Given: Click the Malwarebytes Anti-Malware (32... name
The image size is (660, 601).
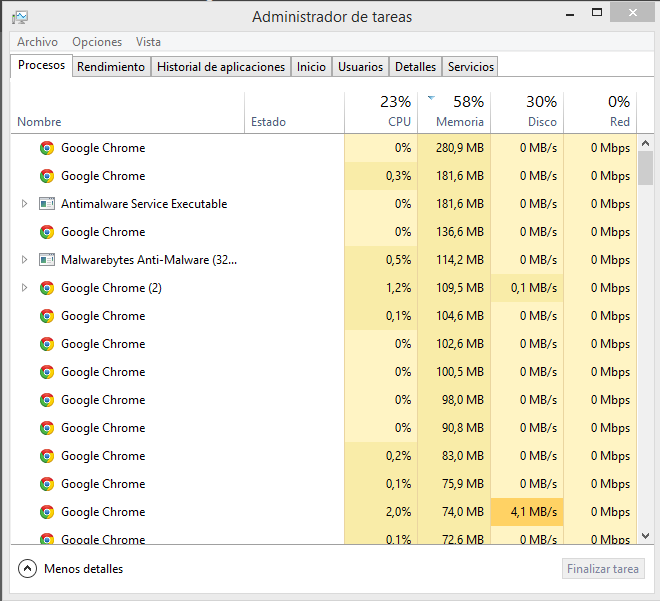Looking at the screenshot, I should [149, 260].
